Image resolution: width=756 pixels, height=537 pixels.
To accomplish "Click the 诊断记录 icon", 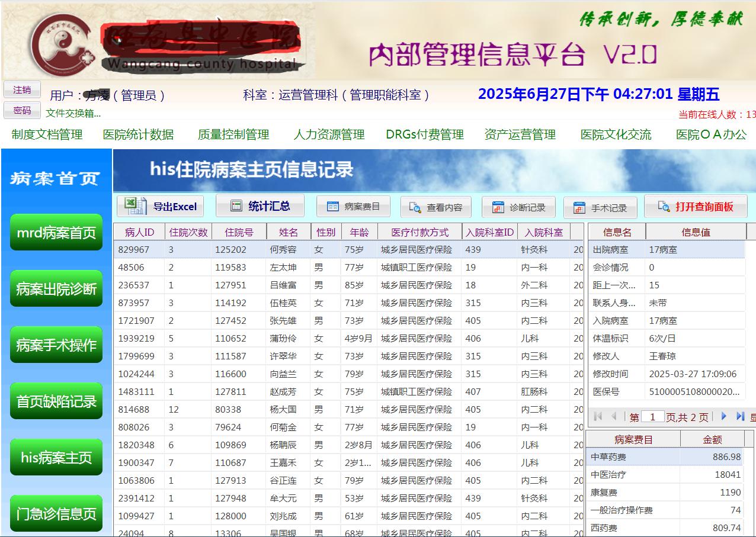I will (x=498, y=207).
